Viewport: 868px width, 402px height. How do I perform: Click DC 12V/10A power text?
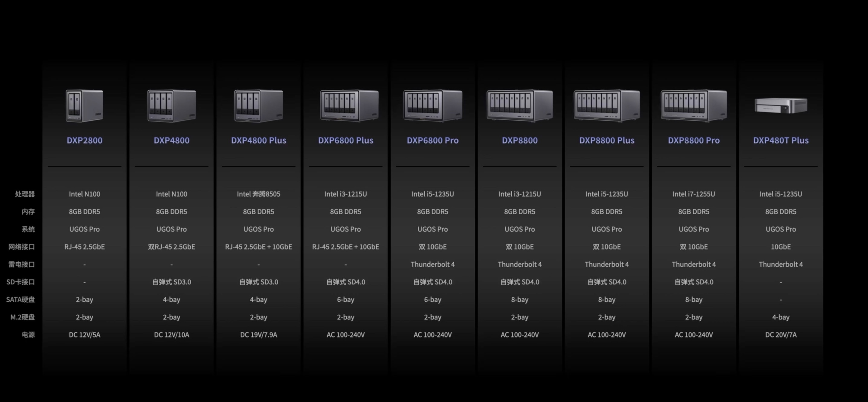[171, 335]
